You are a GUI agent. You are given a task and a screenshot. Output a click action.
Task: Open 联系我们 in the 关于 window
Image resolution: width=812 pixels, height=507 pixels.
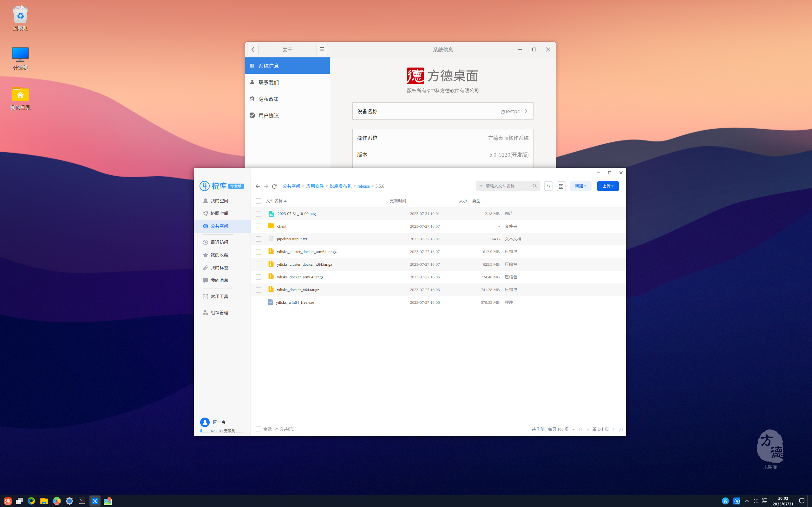coord(287,82)
